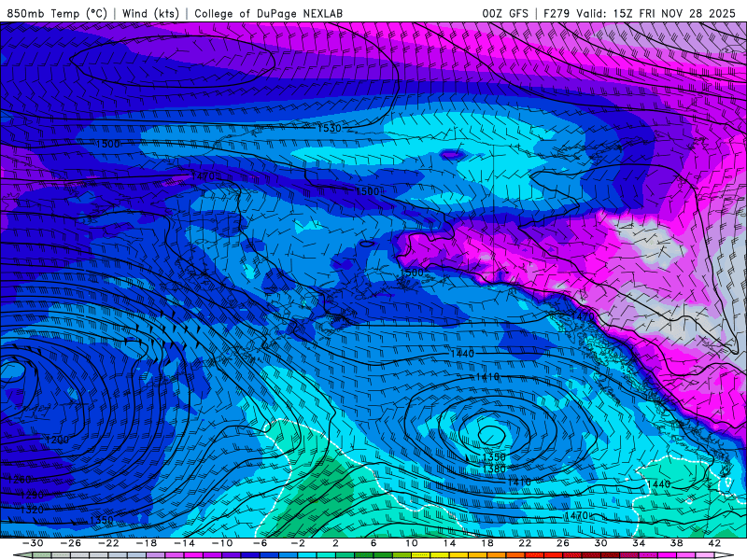Click the 18 colorbar label
Image resolution: width=747 pixels, height=560 pixels.
point(486,543)
